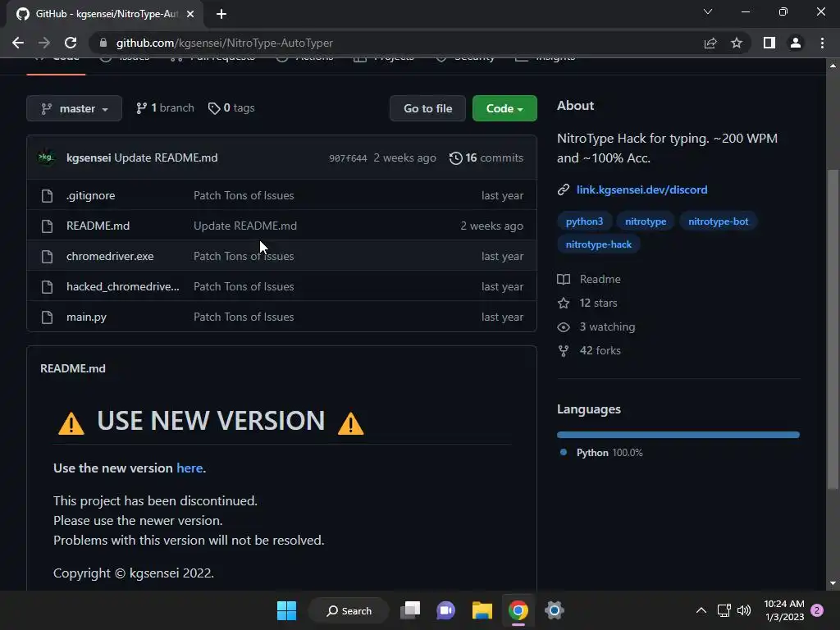The height and width of the screenshot is (630, 840).
Task: Open the Chrome profile icon
Action: (796, 43)
